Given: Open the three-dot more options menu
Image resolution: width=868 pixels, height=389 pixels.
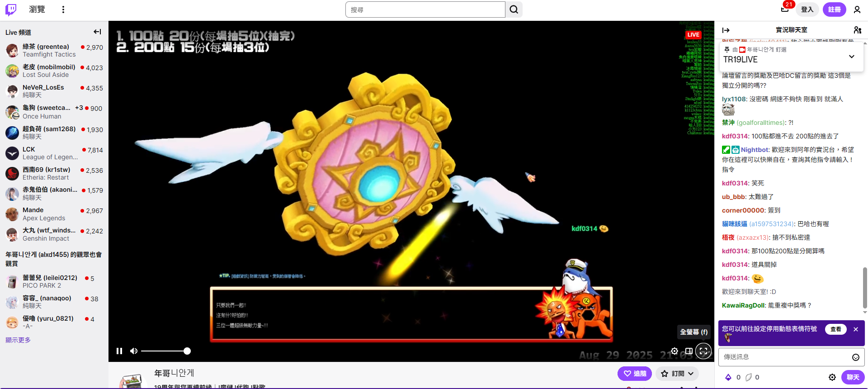Looking at the screenshot, I should coord(63,9).
